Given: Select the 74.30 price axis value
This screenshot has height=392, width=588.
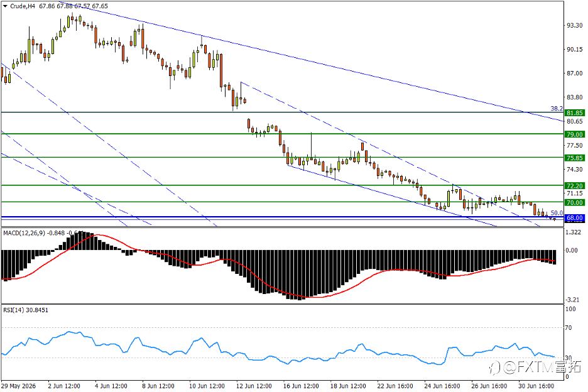Looking at the screenshot, I should tap(575, 170).
